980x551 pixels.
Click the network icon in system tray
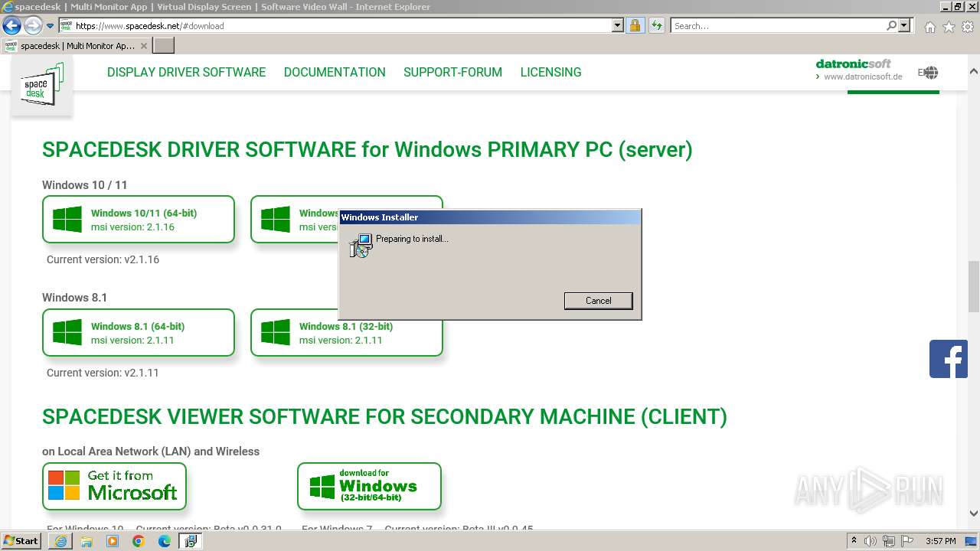[x=889, y=541]
